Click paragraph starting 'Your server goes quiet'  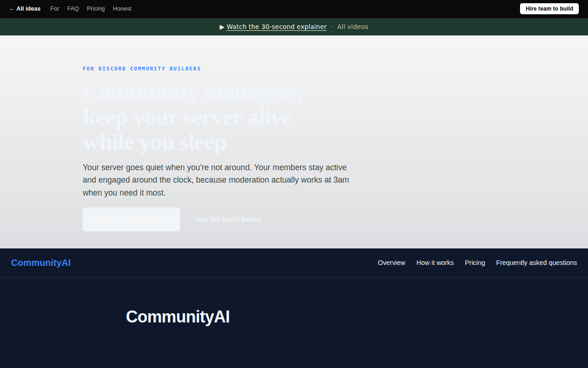pyautogui.click(x=216, y=180)
